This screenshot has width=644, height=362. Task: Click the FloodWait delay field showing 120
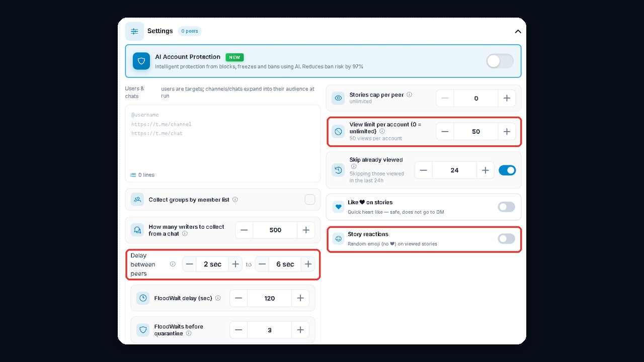[x=270, y=298]
